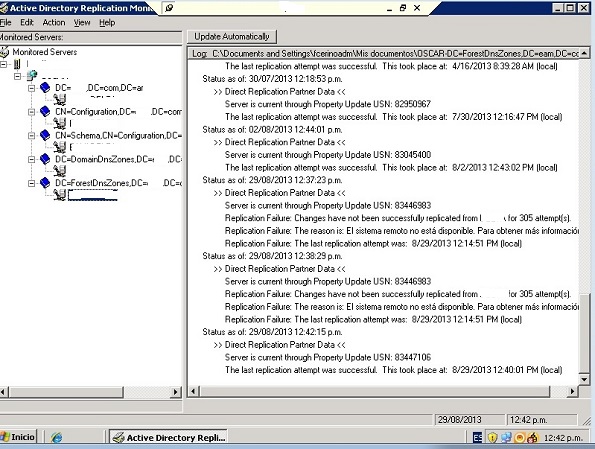This screenshot has height=449, width=595.
Task: Collapse the DC=DomainDnsZones tree node
Action: point(31,159)
